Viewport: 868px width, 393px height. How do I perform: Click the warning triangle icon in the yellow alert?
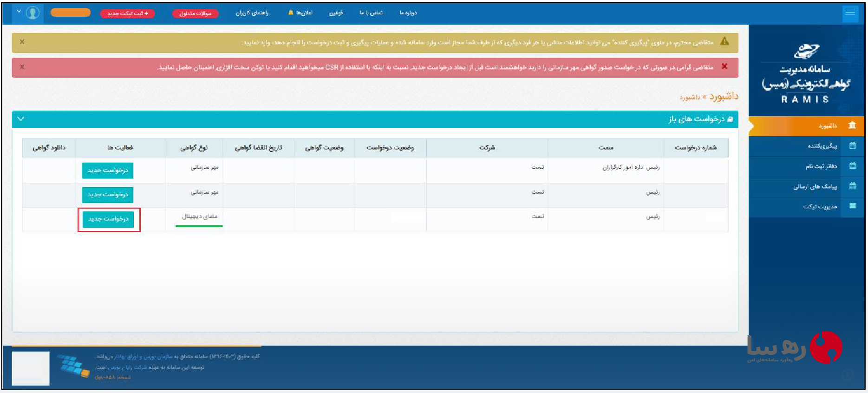[724, 41]
